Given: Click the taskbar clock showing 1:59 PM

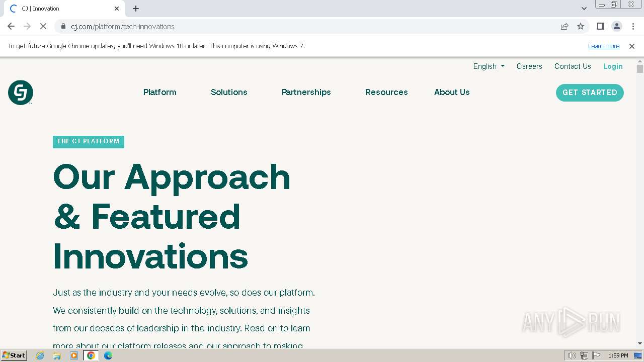Looking at the screenshot, I should pyautogui.click(x=618, y=355).
